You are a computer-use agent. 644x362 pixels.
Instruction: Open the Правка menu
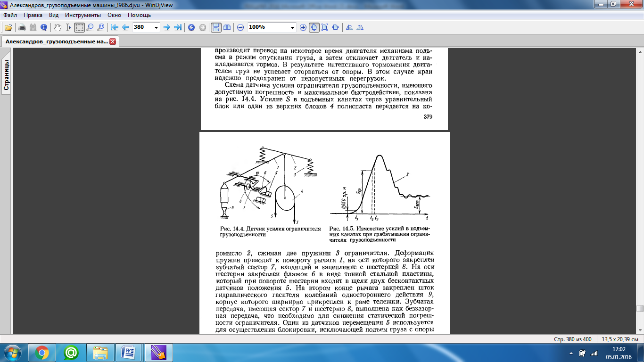[33, 15]
